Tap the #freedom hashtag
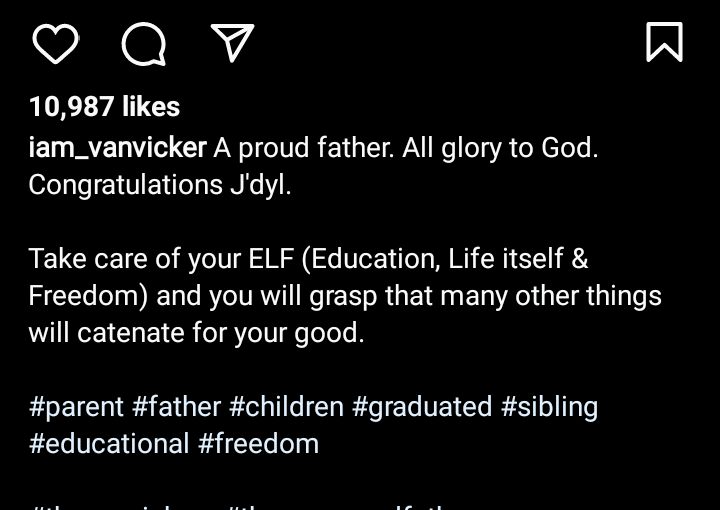Image resolution: width=720 pixels, height=510 pixels. coord(258,444)
